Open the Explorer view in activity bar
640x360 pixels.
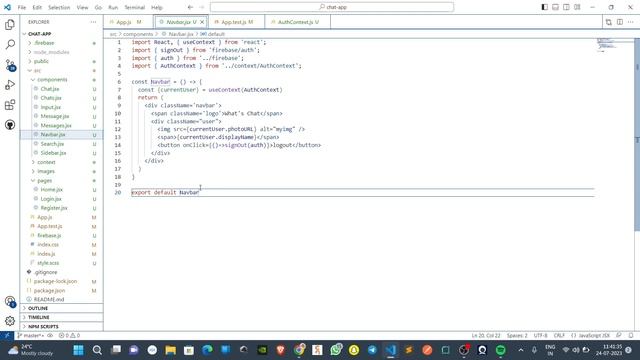pos(10,24)
